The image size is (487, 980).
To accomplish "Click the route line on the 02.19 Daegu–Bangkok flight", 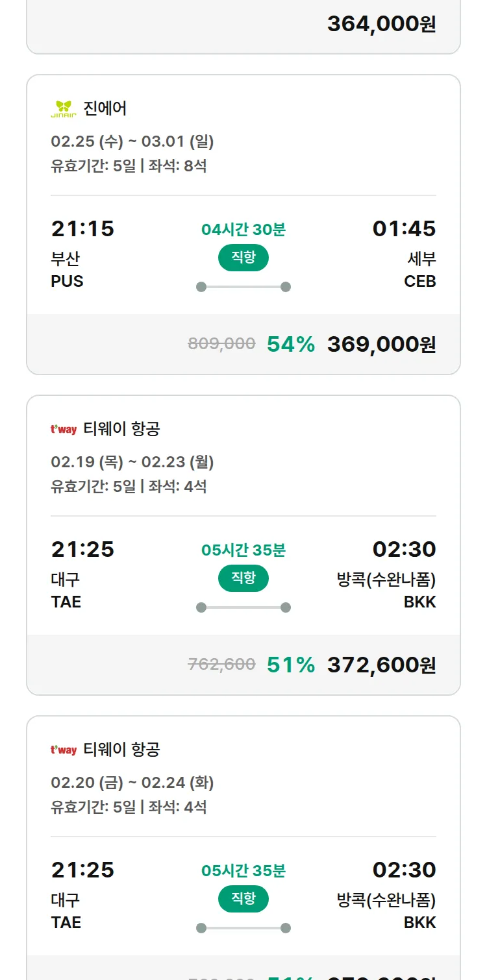I will coord(243,607).
